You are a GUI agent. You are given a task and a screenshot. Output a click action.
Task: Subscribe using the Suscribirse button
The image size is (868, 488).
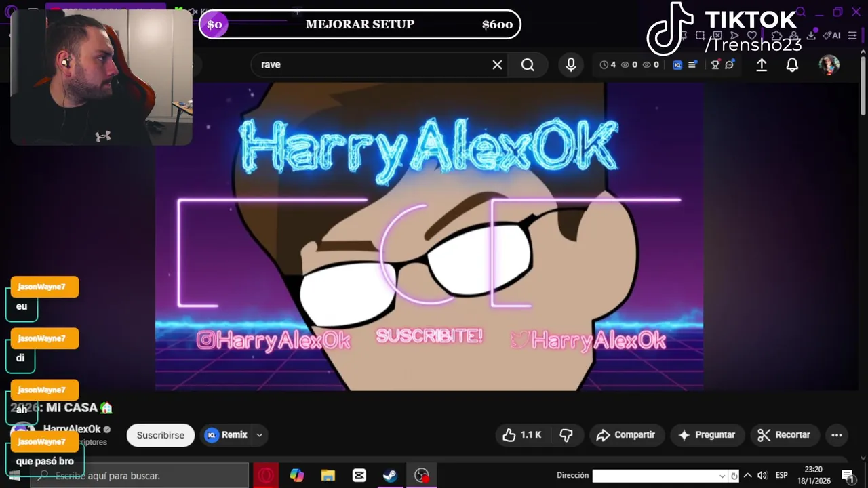[x=161, y=435]
